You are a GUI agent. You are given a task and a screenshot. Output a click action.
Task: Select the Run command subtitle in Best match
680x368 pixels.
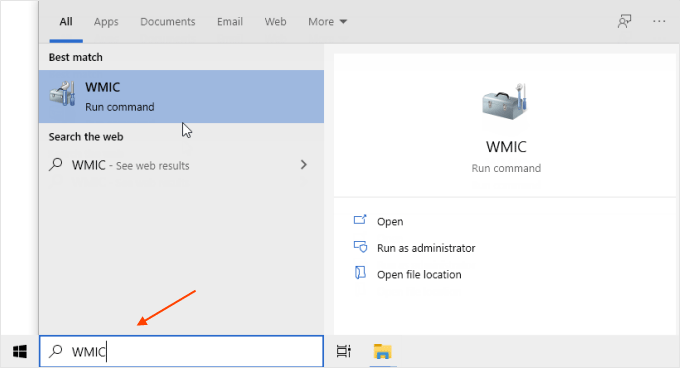(x=120, y=107)
